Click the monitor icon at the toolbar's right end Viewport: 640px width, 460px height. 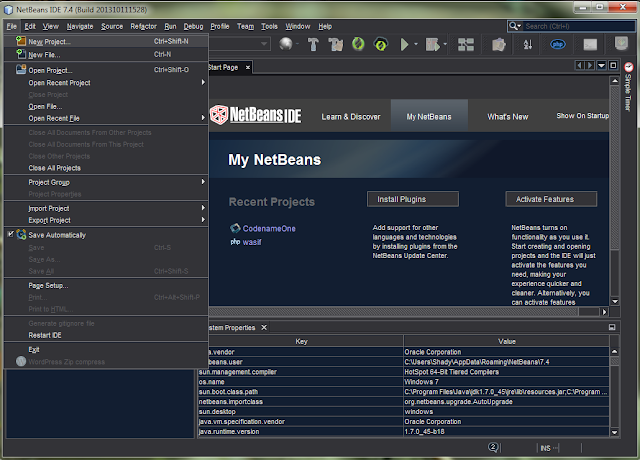tap(621, 43)
